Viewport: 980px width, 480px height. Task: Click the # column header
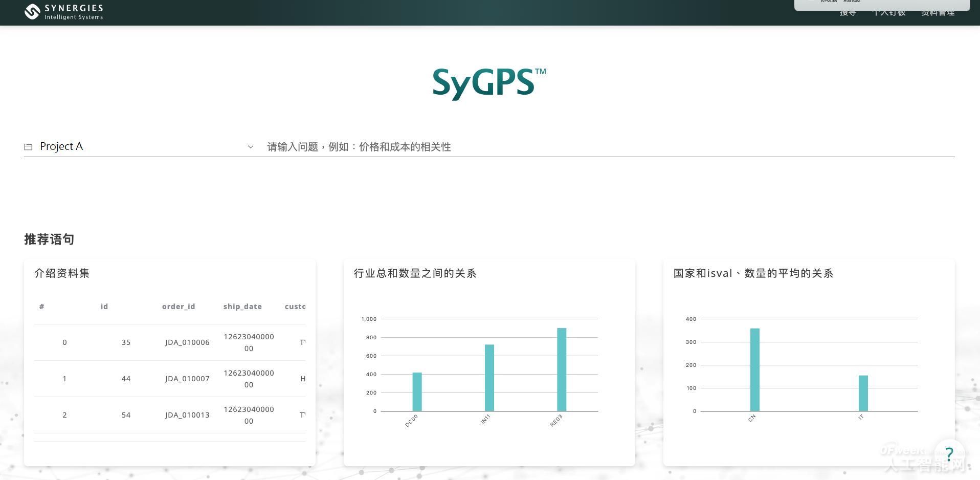click(x=42, y=307)
